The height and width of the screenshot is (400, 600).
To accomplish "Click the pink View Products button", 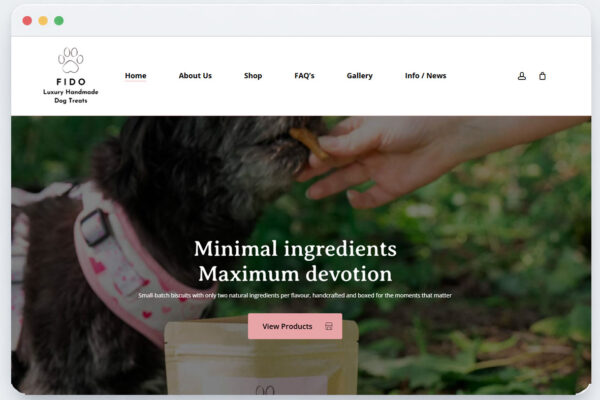I will click(295, 326).
